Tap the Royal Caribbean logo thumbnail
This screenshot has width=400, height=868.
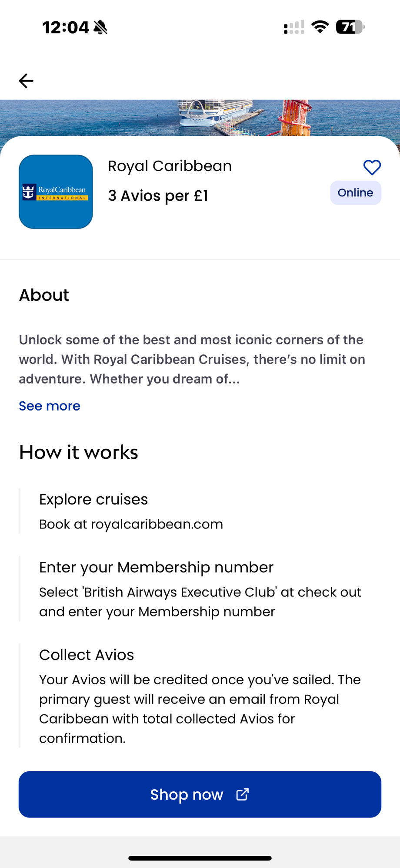click(56, 192)
